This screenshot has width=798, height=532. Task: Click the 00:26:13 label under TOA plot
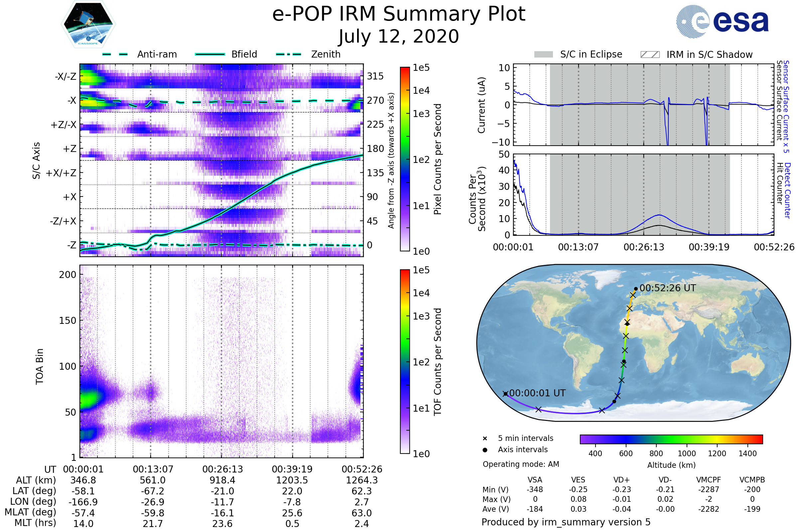pyautogui.click(x=222, y=469)
